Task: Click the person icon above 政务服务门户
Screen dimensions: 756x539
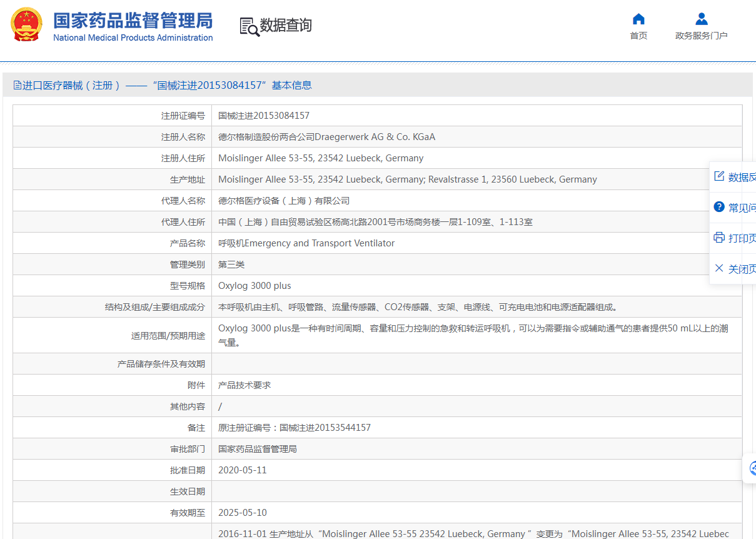Action: pyautogui.click(x=702, y=19)
